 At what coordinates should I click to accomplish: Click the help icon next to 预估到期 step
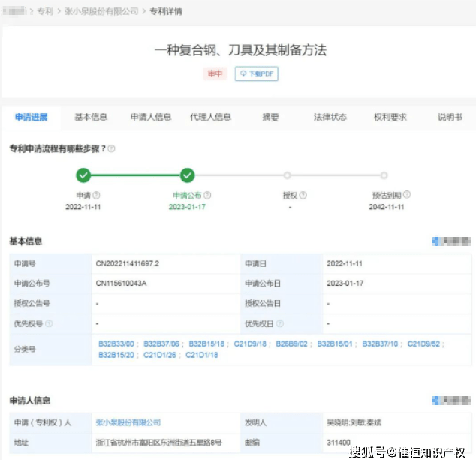coord(408,195)
